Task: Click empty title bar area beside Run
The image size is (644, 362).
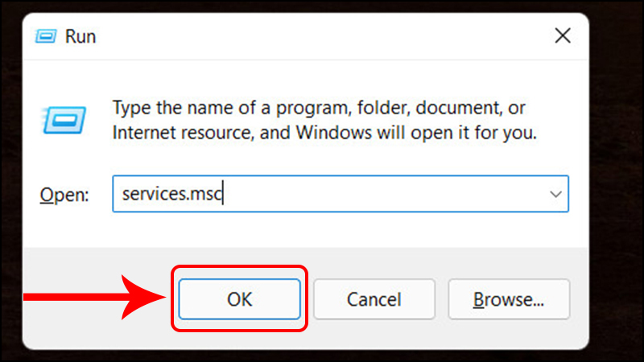Action: (x=322, y=36)
